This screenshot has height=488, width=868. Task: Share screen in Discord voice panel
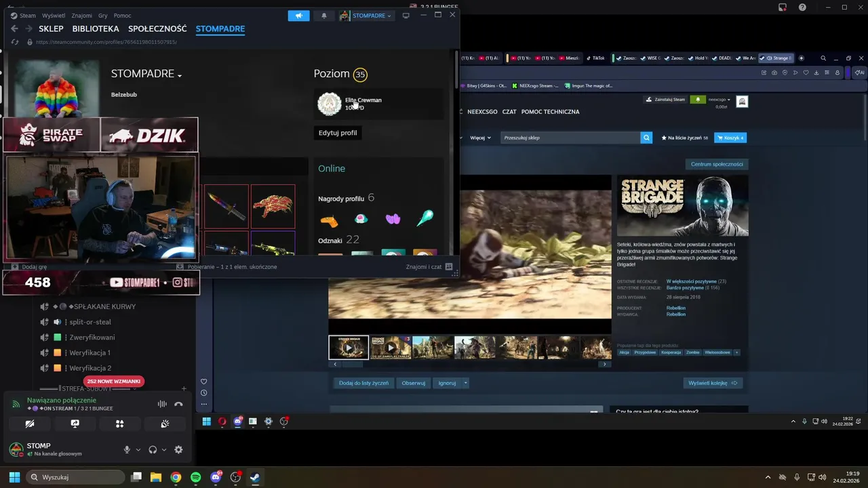point(75,424)
